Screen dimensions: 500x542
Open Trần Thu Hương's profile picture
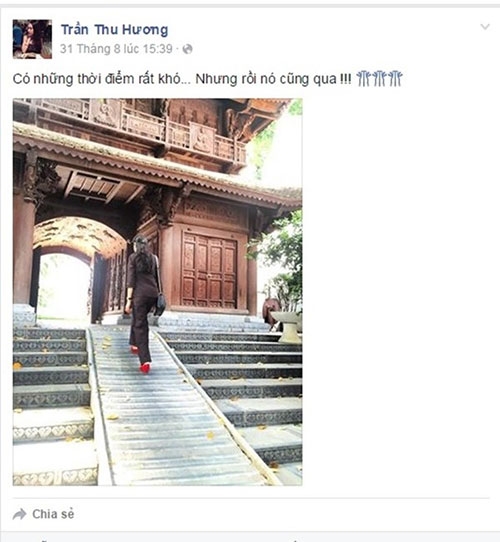pyautogui.click(x=32, y=39)
